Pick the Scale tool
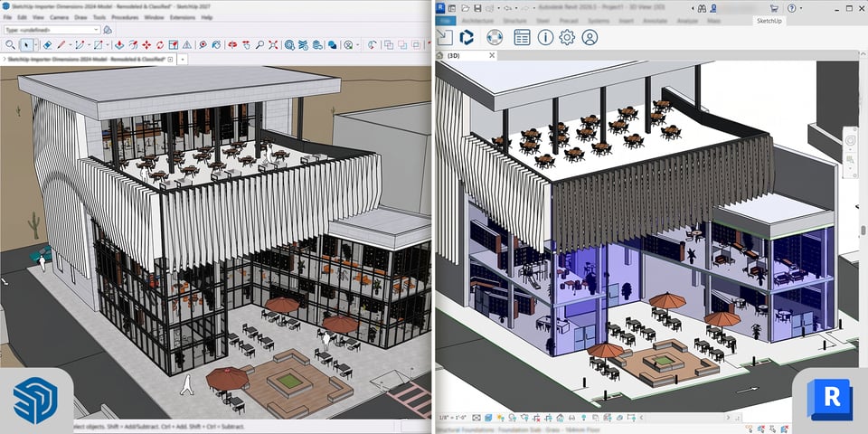The width and height of the screenshot is (868, 434). pyautogui.click(x=174, y=45)
